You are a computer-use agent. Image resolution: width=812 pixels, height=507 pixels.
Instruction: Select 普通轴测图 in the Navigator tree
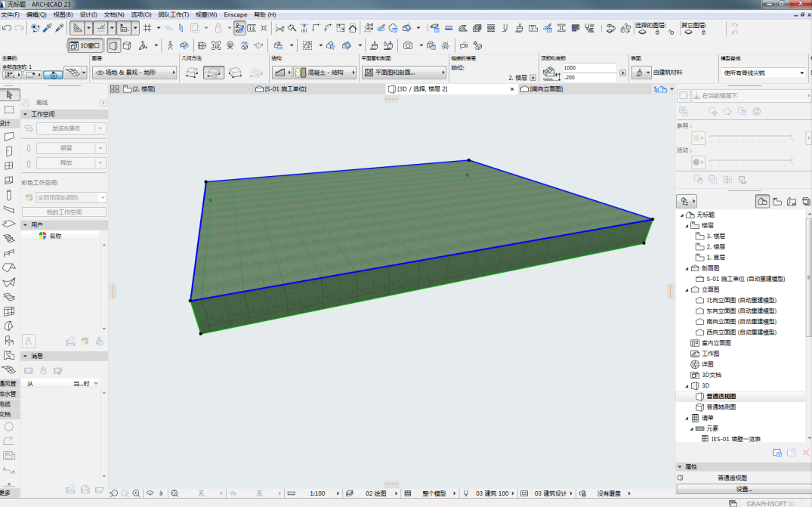pyautogui.click(x=721, y=407)
